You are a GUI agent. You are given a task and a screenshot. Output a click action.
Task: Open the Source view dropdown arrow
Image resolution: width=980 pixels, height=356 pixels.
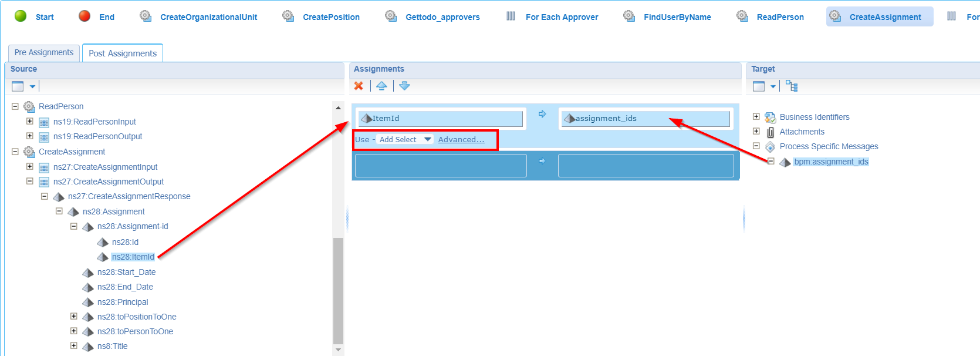(32, 87)
